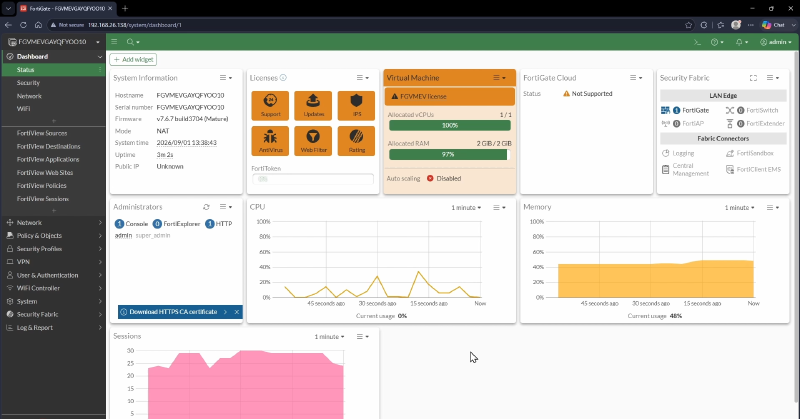Viewport: 800px width, 419px height.
Task: Expand User & Authentication in sidebar
Action: [53, 275]
